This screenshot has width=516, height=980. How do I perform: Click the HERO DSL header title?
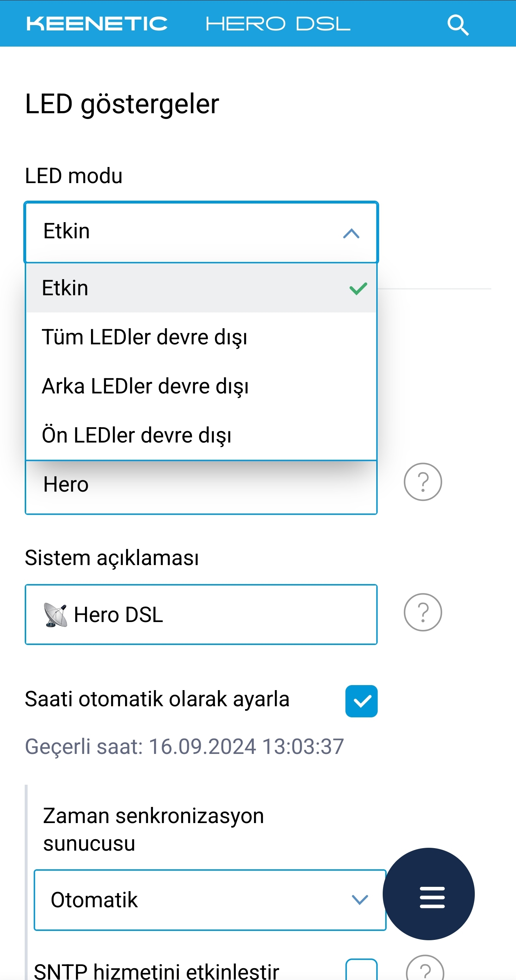tap(278, 24)
